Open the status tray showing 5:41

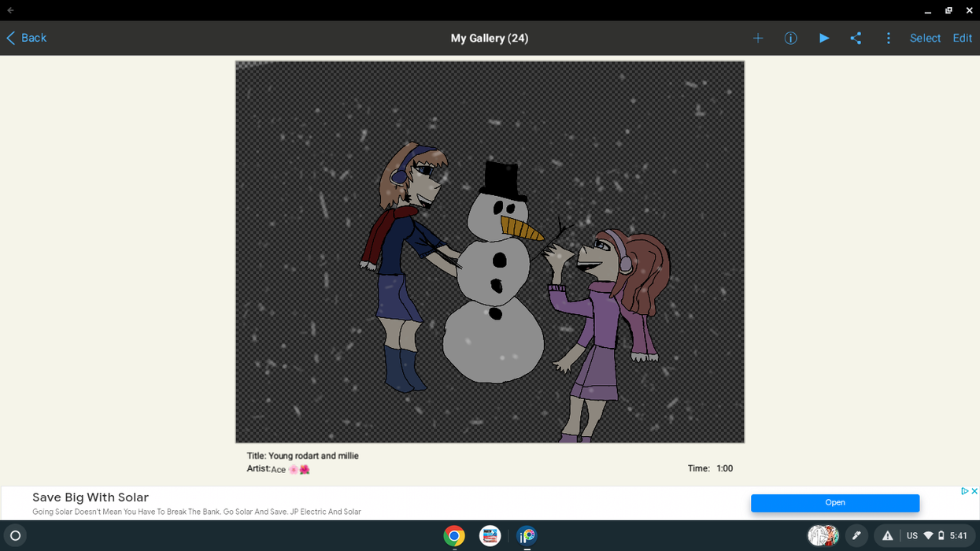pyautogui.click(x=937, y=536)
